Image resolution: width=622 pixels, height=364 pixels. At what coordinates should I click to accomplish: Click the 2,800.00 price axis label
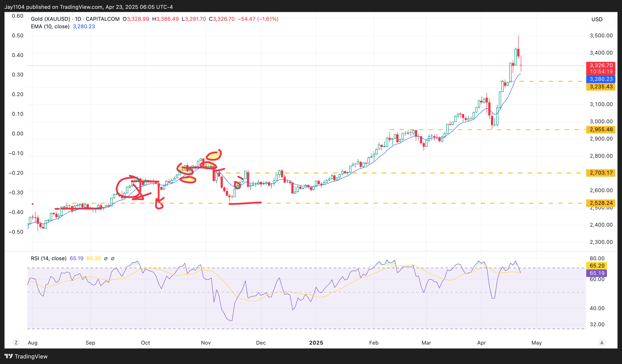601,156
